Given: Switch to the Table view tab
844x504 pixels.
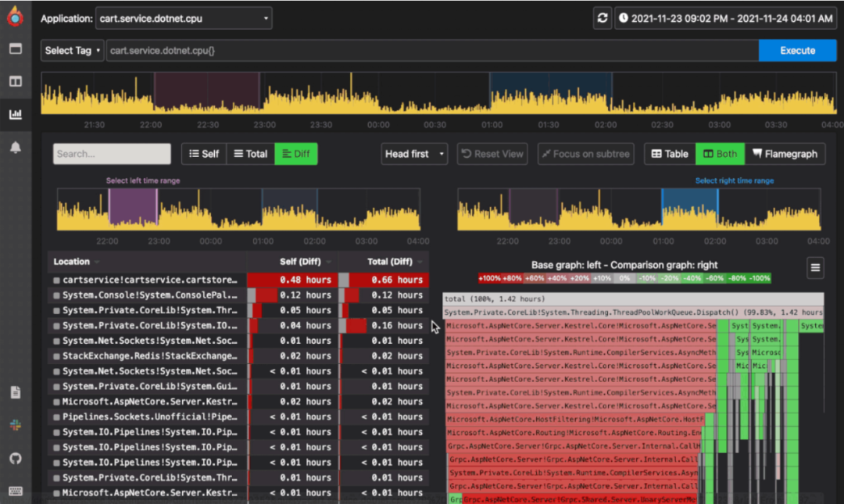Looking at the screenshot, I should (668, 153).
